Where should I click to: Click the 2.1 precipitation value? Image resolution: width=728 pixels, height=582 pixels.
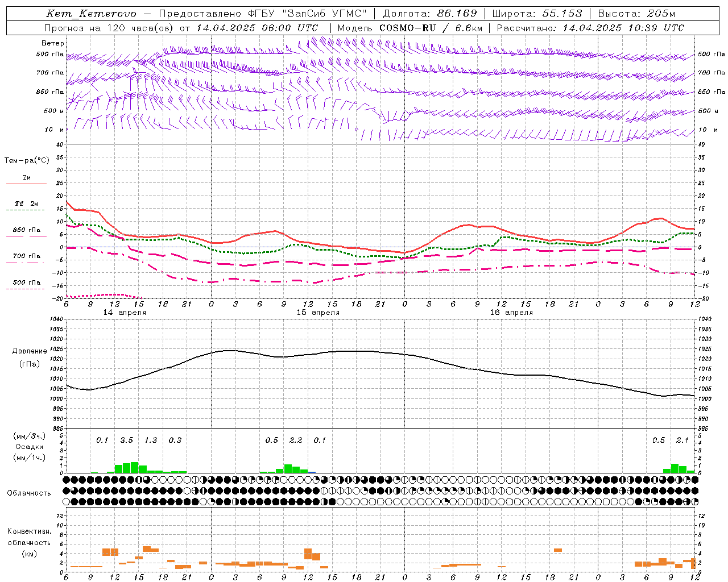(682, 440)
